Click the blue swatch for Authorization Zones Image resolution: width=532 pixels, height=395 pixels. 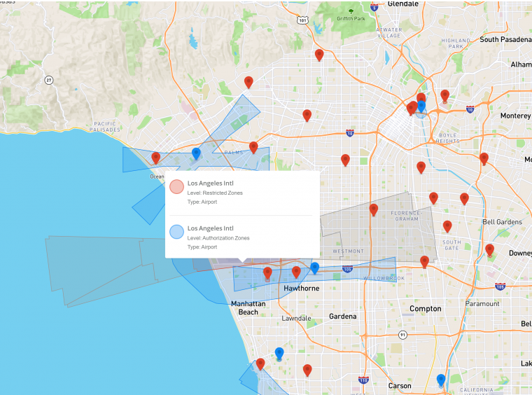point(177,232)
